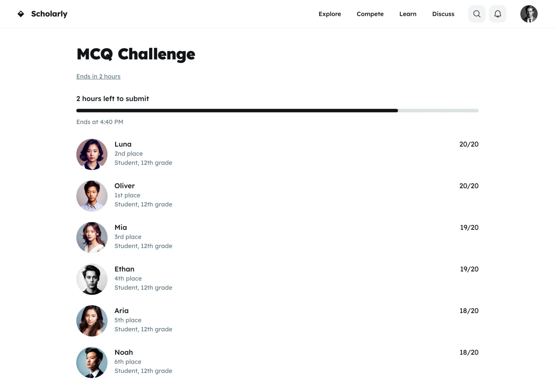Image resolution: width=555 pixels, height=392 pixels.
Task: Click Noah's 18/20 score
Action: (469, 352)
